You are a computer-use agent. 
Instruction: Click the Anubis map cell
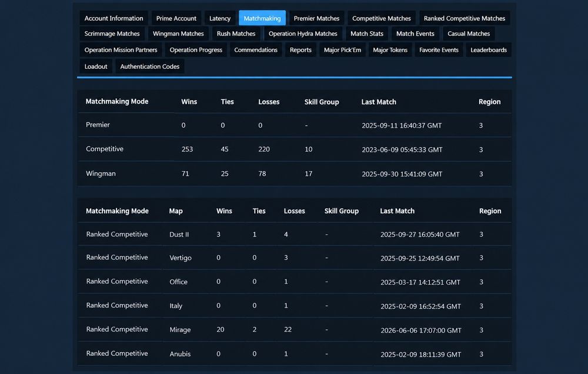(x=180, y=354)
